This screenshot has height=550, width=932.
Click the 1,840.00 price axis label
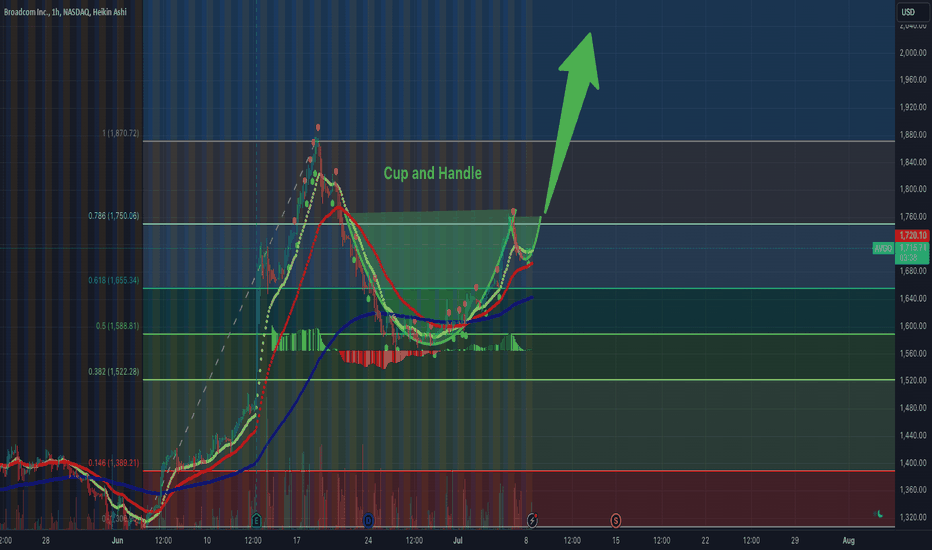(913, 162)
